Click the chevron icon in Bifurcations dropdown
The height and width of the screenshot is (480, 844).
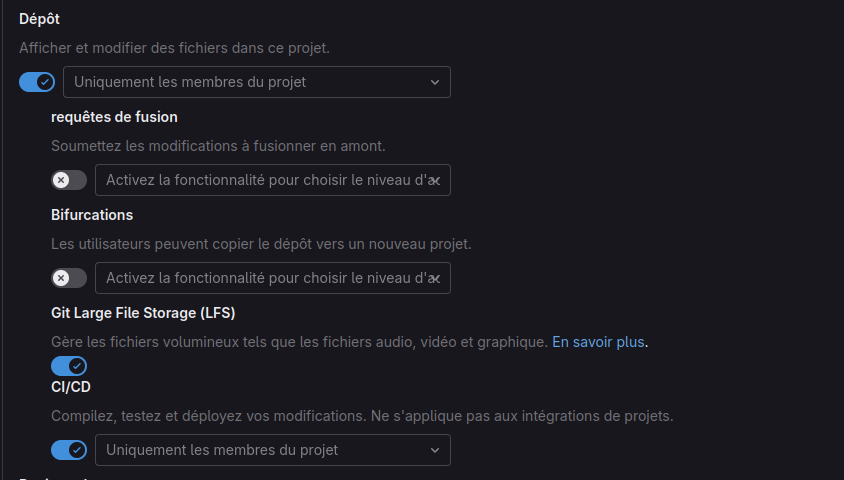(x=434, y=278)
